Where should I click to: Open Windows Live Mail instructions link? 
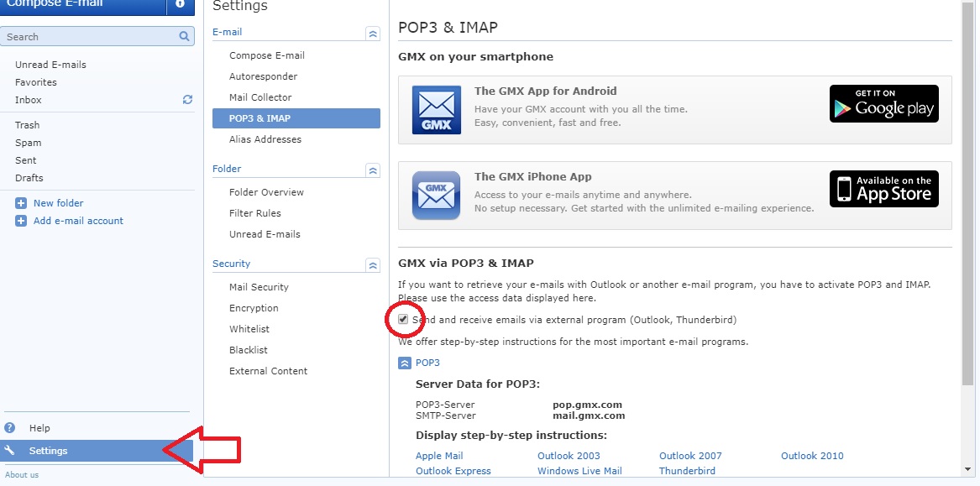[x=579, y=471]
